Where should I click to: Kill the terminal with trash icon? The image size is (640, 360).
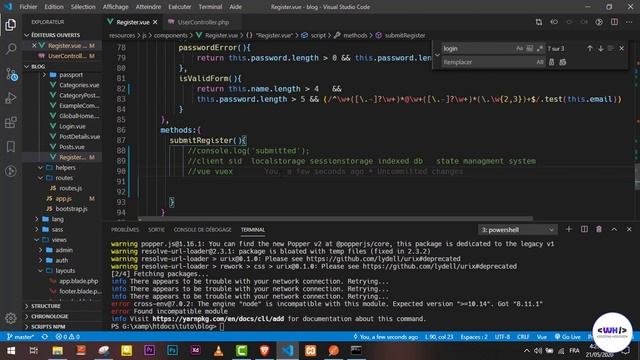(x=599, y=229)
